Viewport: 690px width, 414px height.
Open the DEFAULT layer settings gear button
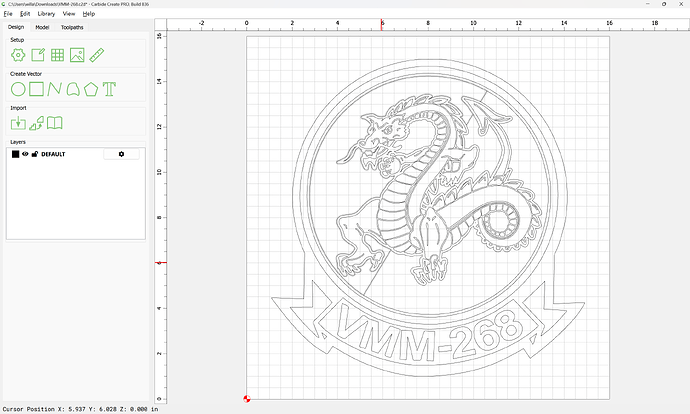click(x=122, y=154)
